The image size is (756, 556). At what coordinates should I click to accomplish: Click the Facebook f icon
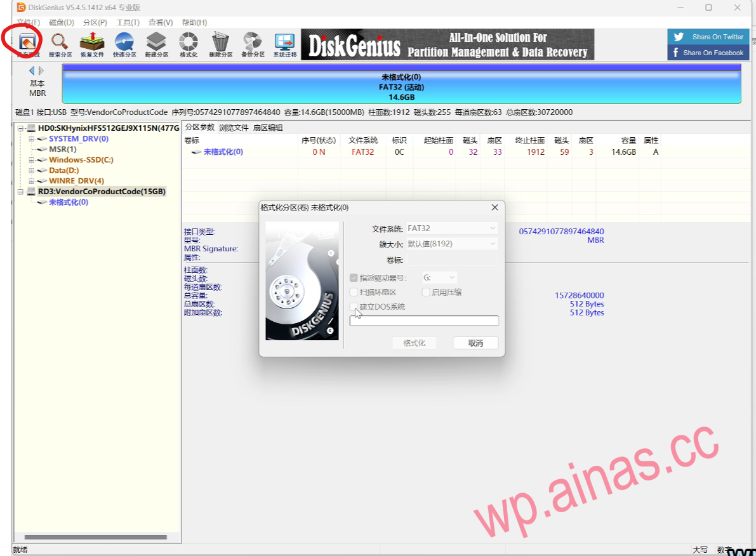click(x=675, y=53)
